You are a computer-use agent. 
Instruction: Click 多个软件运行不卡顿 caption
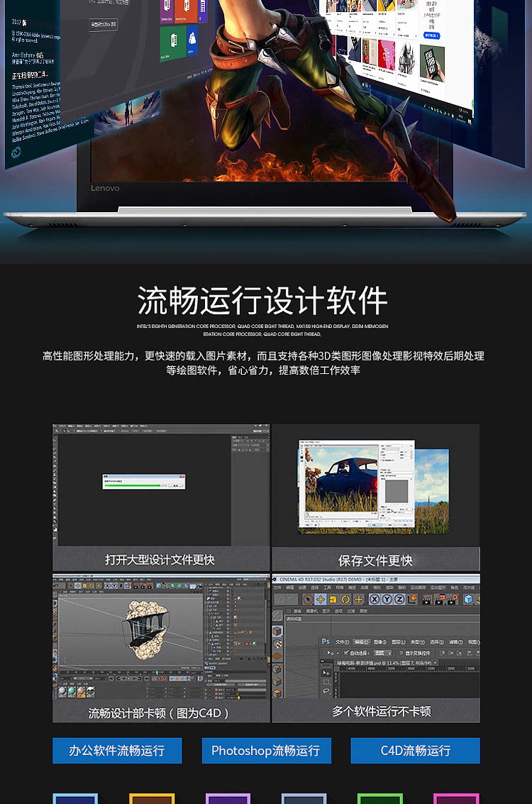(x=382, y=711)
